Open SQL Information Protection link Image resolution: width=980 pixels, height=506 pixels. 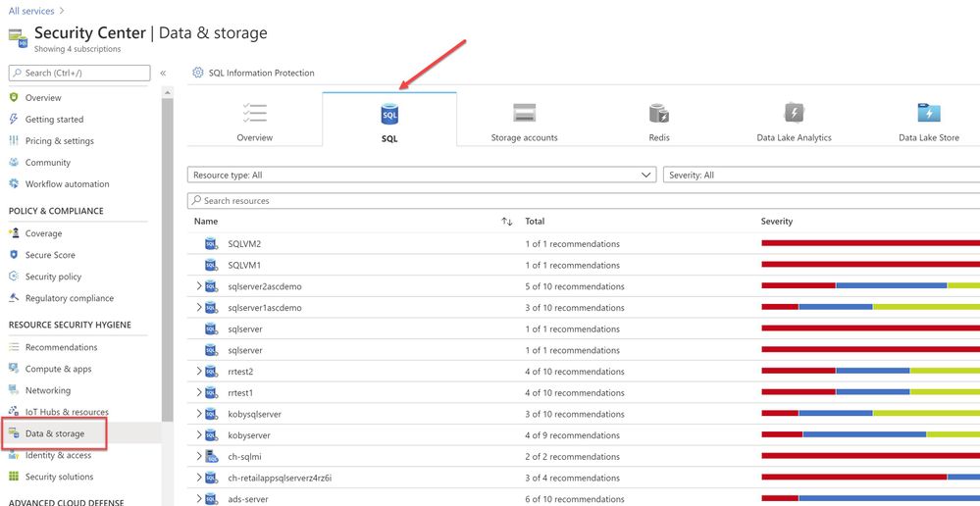tap(261, 74)
